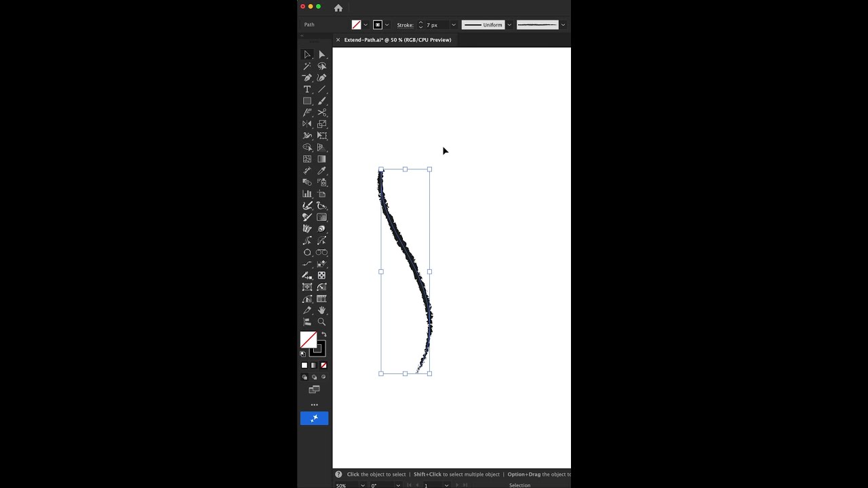Select the Gradient tool

[x=322, y=159]
